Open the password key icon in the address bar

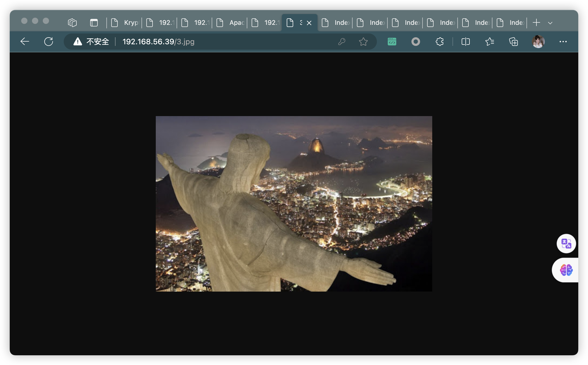342,42
